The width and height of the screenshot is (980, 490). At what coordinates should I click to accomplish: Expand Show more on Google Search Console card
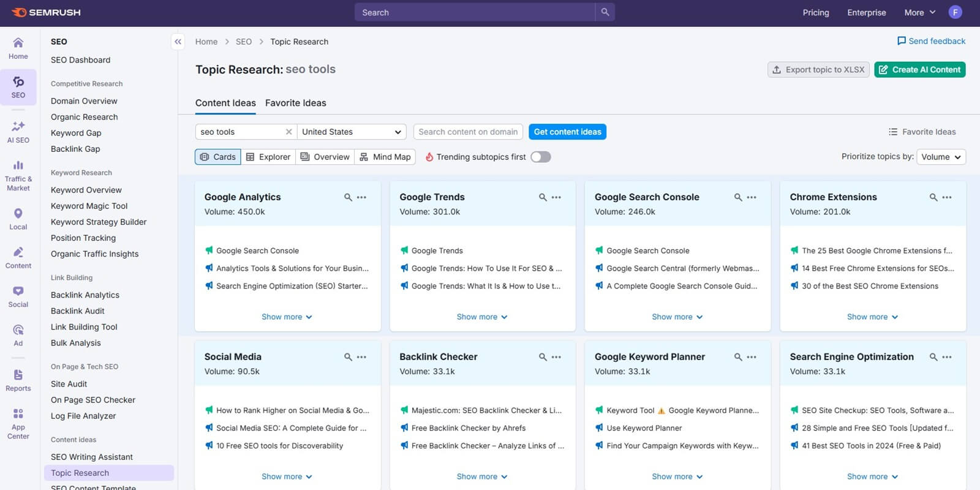point(677,317)
